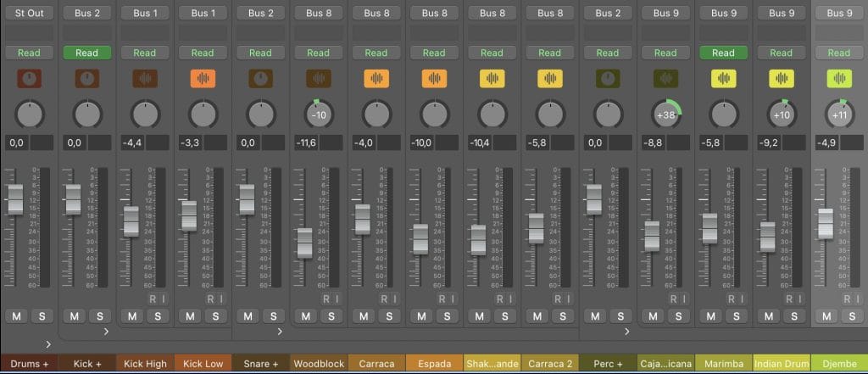Screen dimensions: 868x374
Task: Click the Drums + stack knob icon
Action: tap(29, 79)
